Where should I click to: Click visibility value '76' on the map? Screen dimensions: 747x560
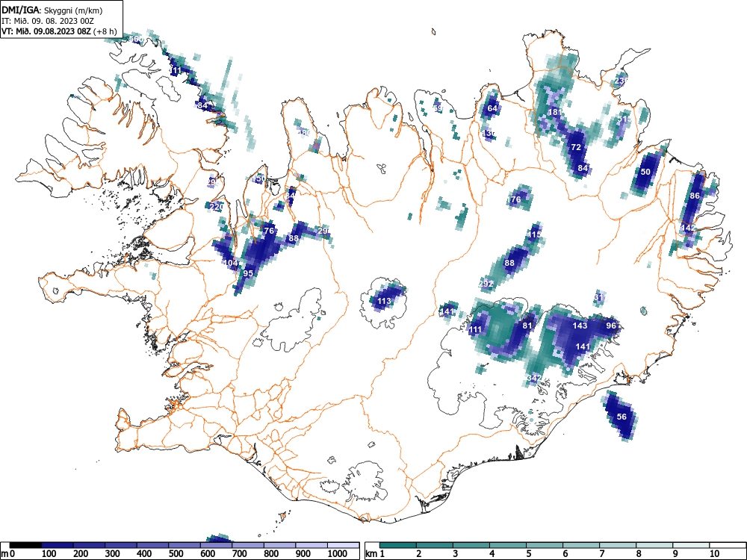tap(269, 231)
